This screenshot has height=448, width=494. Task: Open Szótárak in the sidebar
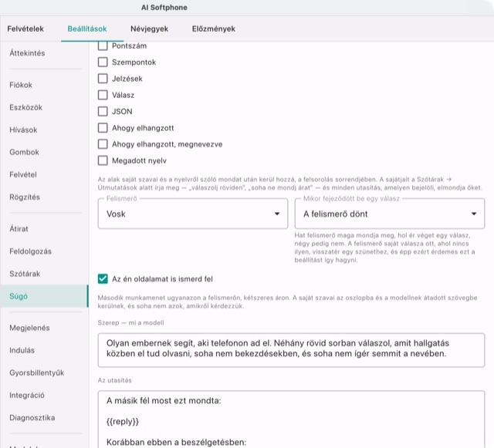(44, 274)
